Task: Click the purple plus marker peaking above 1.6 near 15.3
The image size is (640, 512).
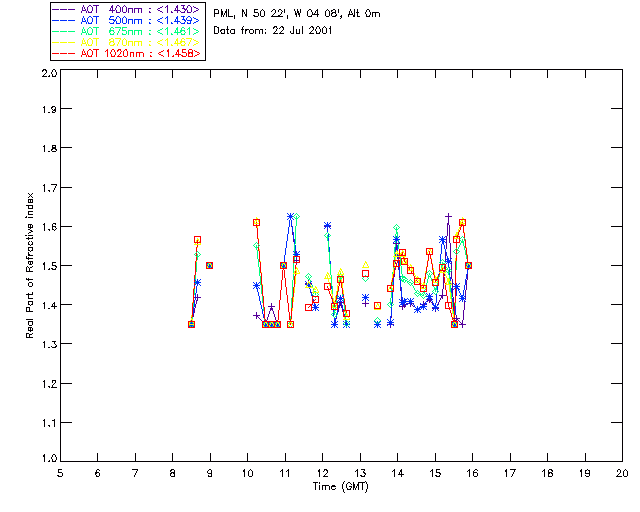Action: [449, 216]
